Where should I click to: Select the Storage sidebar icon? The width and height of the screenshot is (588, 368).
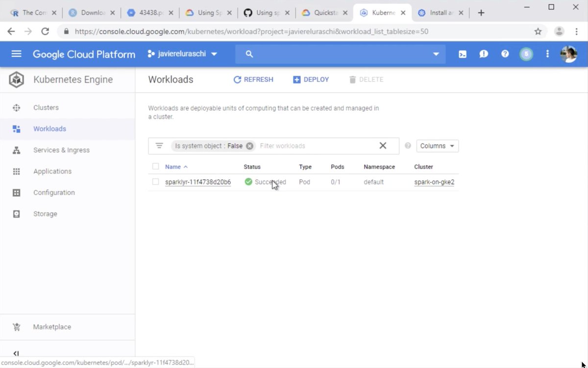pos(17,214)
